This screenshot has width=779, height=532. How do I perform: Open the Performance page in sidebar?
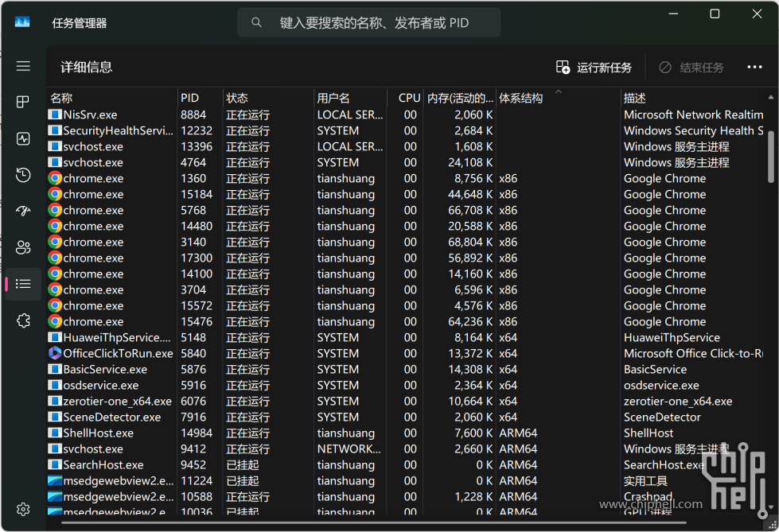(x=23, y=138)
